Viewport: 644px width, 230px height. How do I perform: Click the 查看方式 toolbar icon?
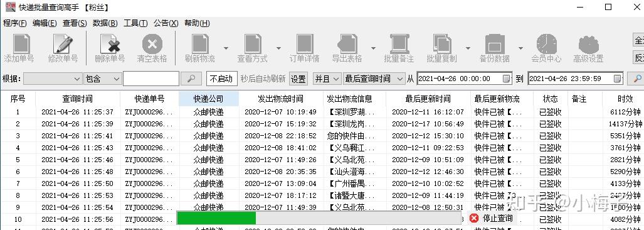(253, 44)
